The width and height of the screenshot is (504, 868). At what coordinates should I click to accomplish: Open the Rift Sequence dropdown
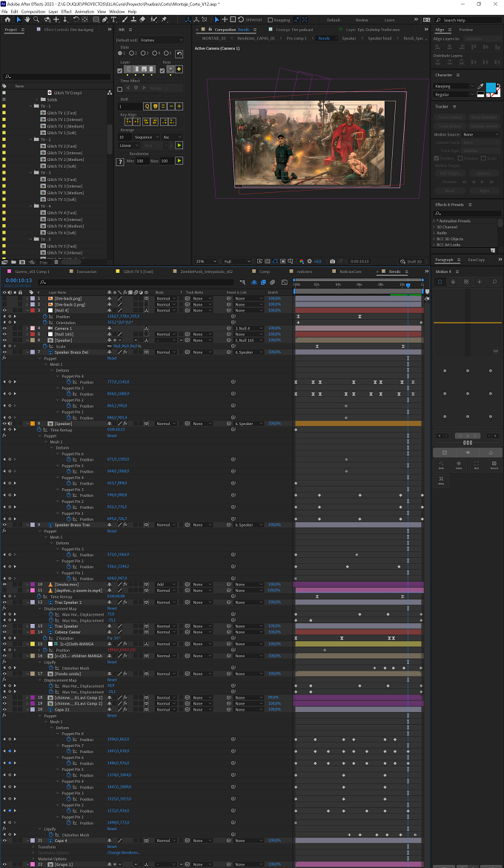pos(146,137)
